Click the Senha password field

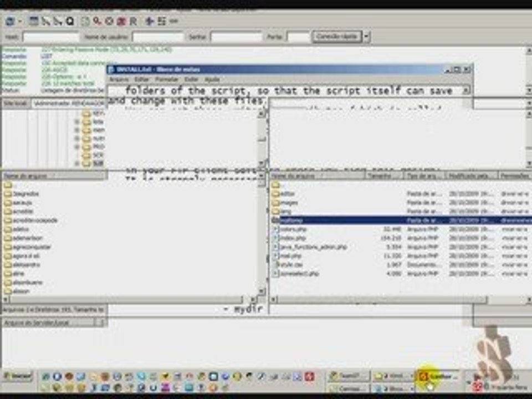click(237, 37)
